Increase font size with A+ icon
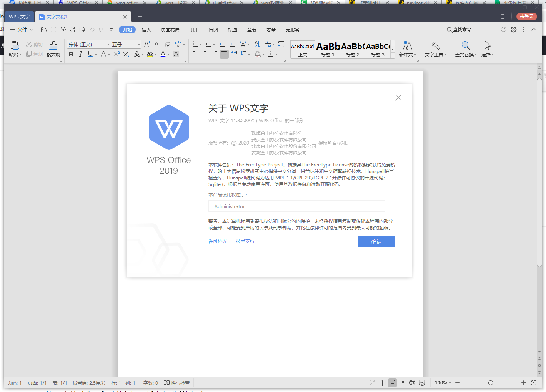The width and height of the screenshot is (546, 392). point(147,45)
